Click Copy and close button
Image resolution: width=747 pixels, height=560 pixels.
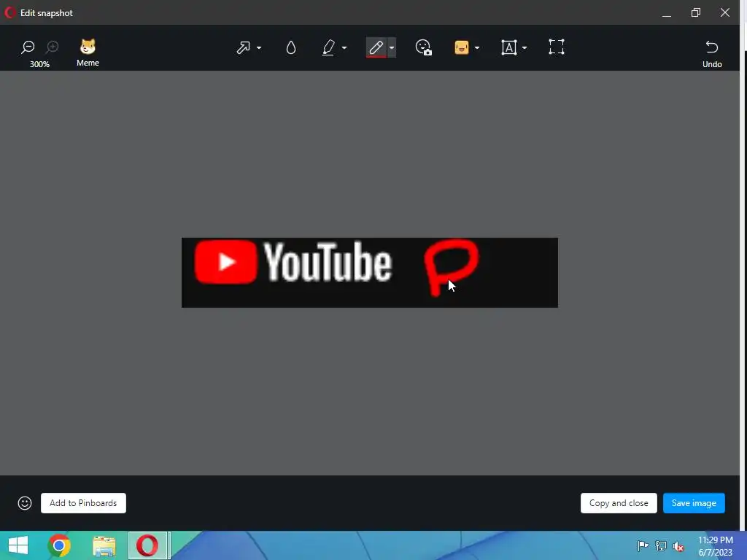(x=619, y=503)
